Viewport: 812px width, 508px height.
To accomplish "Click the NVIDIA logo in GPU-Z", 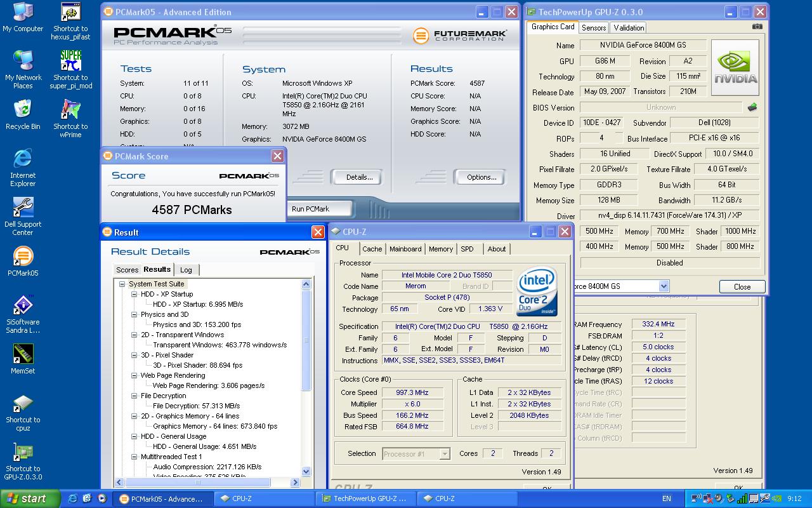I will [x=735, y=68].
